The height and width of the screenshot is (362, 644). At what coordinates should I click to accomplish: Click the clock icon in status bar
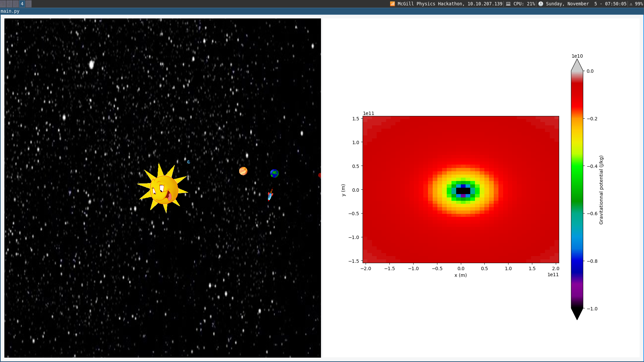pos(541,4)
